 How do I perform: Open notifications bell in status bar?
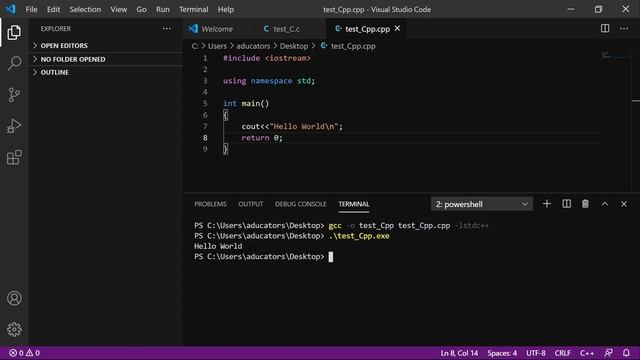click(x=626, y=353)
